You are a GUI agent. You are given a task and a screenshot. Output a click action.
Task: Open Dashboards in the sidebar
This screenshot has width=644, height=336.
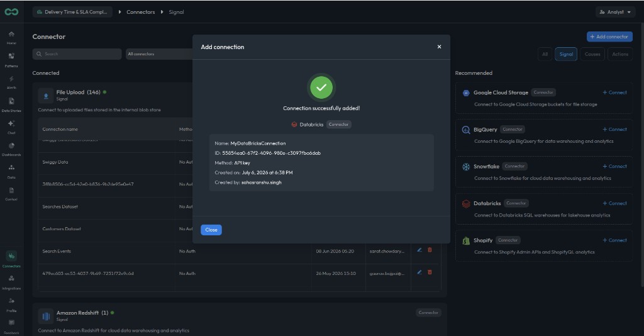coord(11,149)
